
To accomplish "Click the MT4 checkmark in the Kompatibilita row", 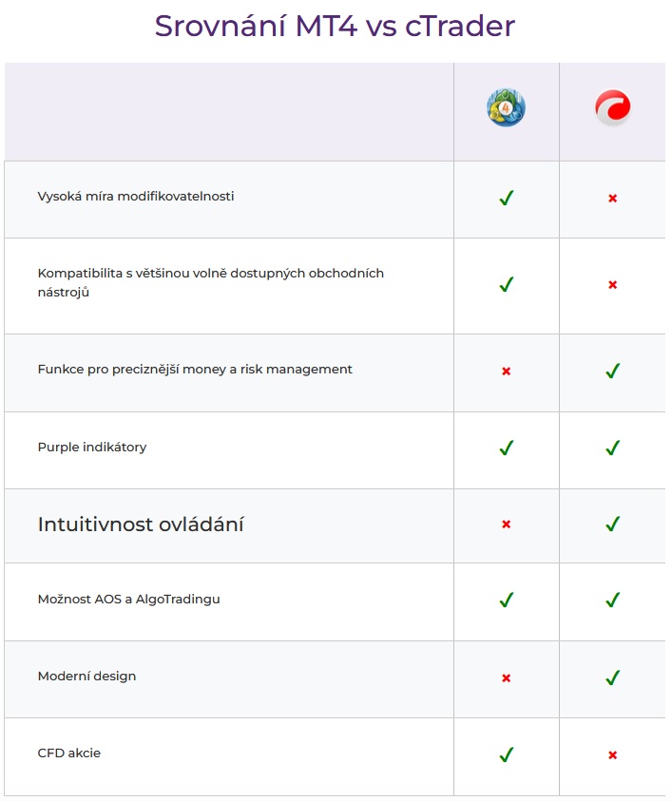I will coord(507,284).
